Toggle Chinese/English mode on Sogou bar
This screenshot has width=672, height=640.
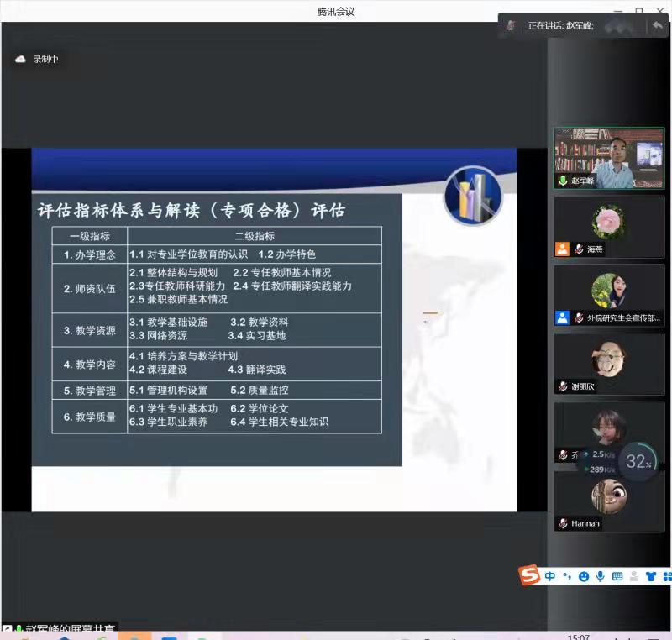[x=550, y=576]
